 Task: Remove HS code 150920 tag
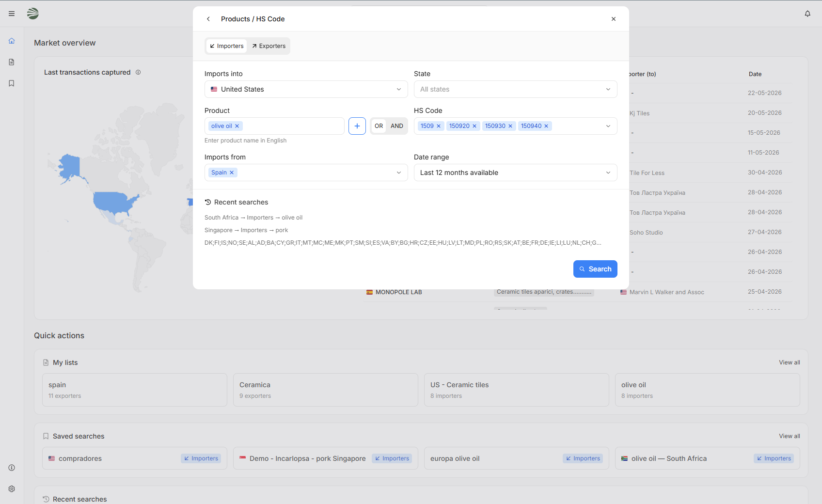coord(474,126)
